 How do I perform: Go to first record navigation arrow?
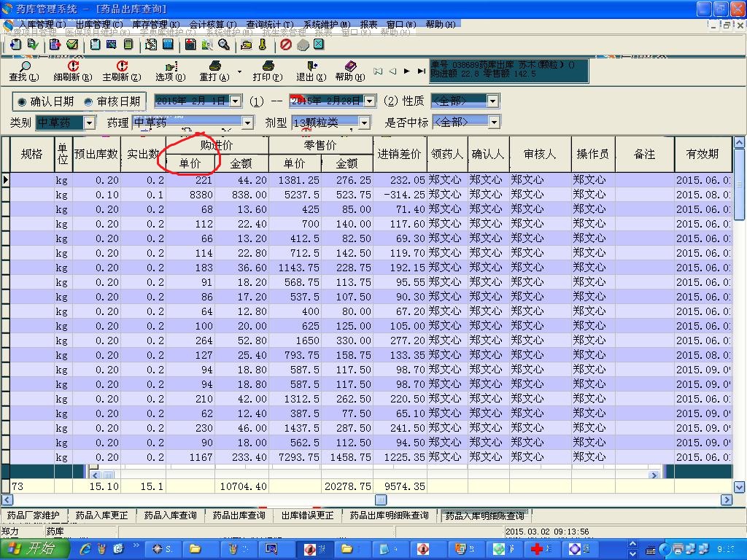[378, 71]
